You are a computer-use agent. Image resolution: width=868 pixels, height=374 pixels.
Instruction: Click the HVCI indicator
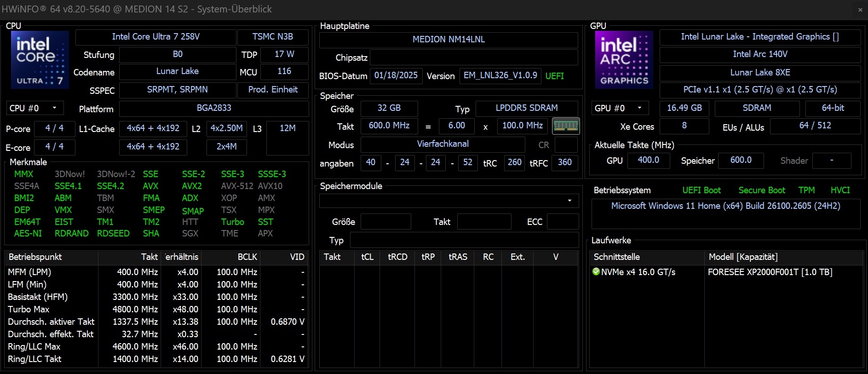pos(840,190)
